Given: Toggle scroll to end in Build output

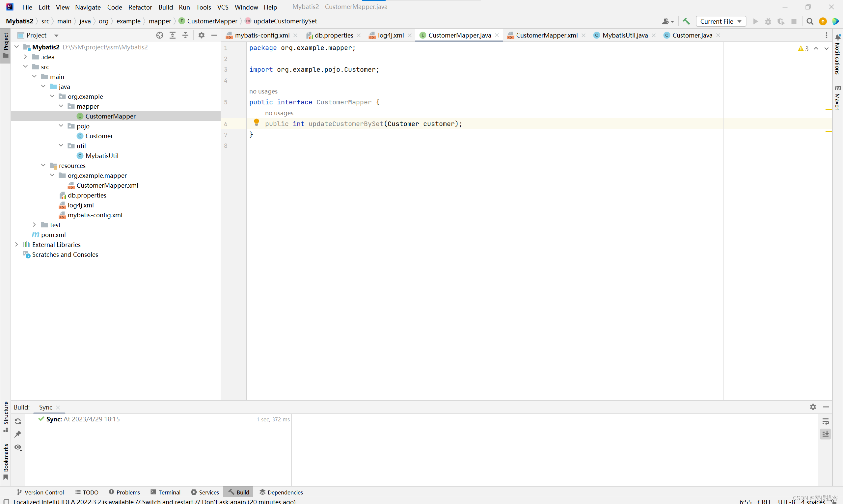Looking at the screenshot, I should click(825, 434).
